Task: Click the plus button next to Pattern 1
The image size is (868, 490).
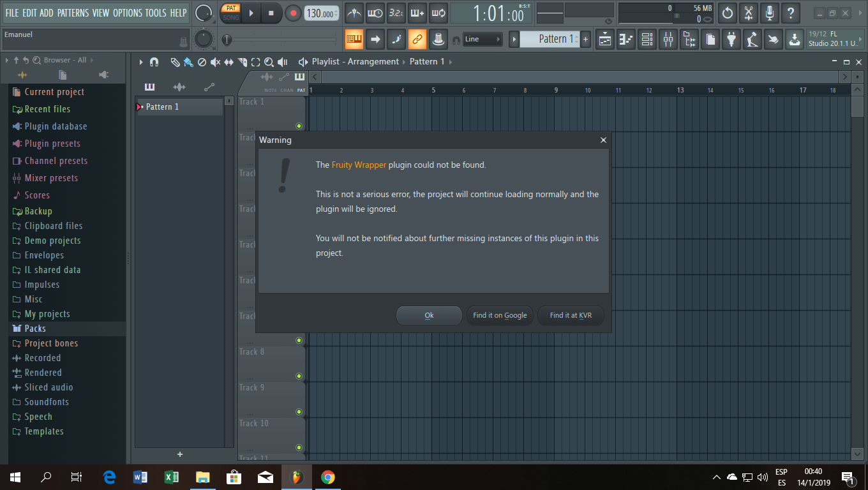Action: point(586,39)
